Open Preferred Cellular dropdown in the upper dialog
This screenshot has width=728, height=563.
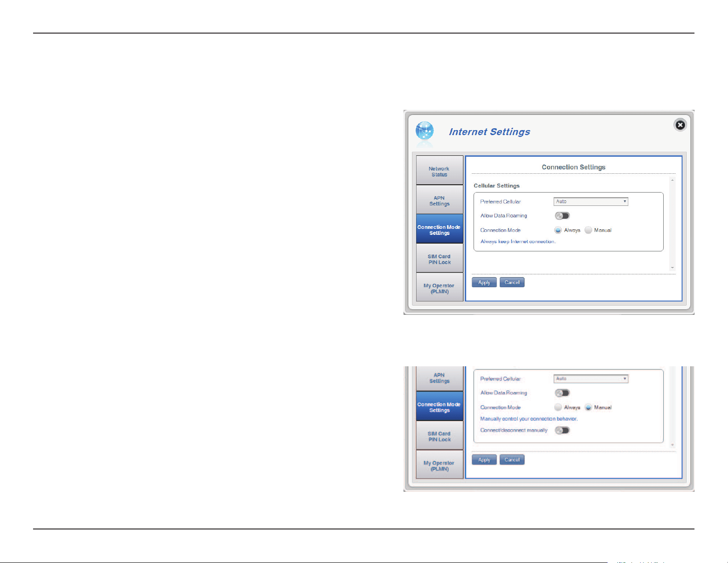tap(591, 201)
